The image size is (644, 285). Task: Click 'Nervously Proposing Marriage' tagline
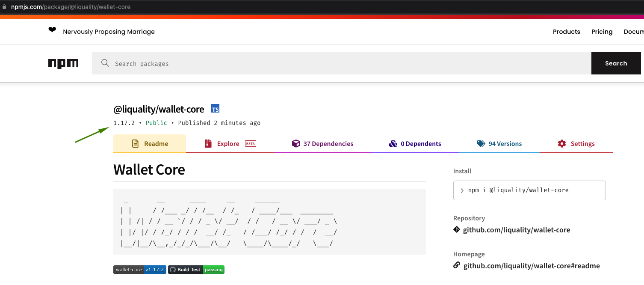[x=109, y=32]
